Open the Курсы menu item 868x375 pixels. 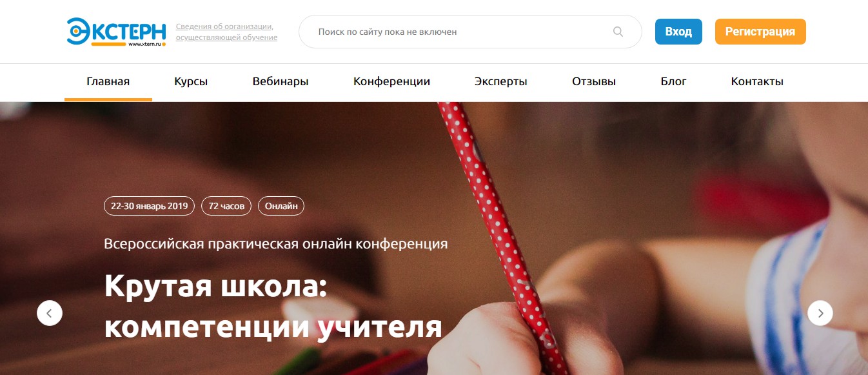click(191, 82)
